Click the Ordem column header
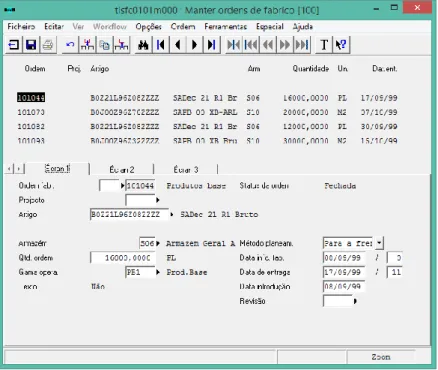The width and height of the screenshot is (438, 370). click(35, 69)
